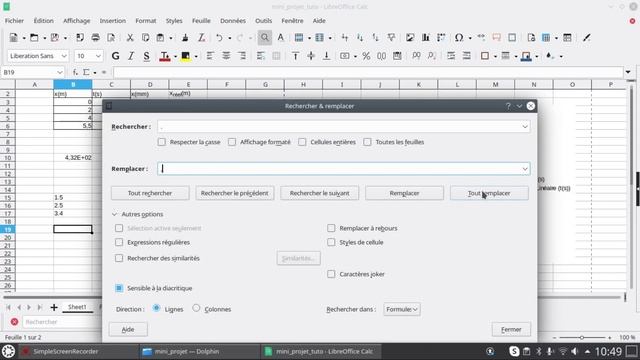Click the Show draw functions pencil icon
This screenshot has width=640, height=360.
click(x=587, y=38)
